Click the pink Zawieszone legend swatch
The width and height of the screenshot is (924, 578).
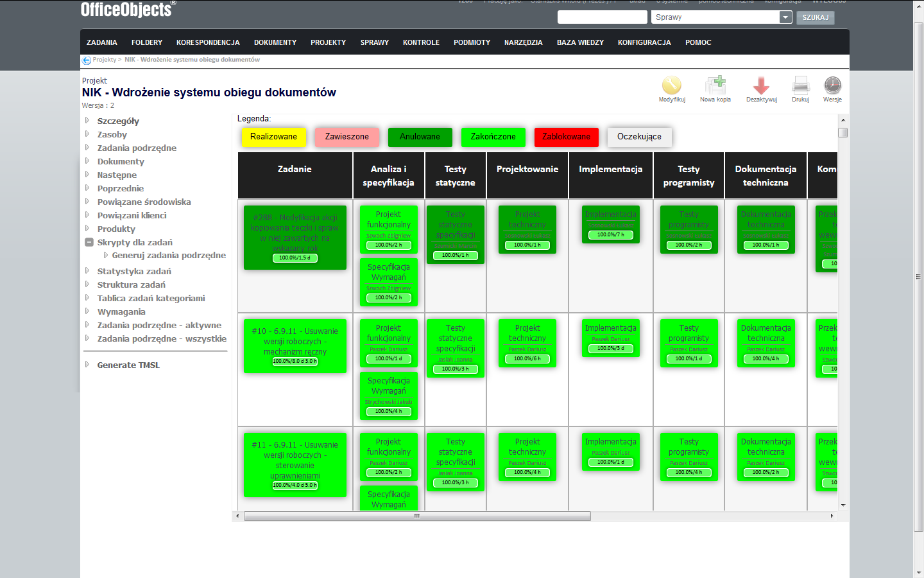[346, 137]
